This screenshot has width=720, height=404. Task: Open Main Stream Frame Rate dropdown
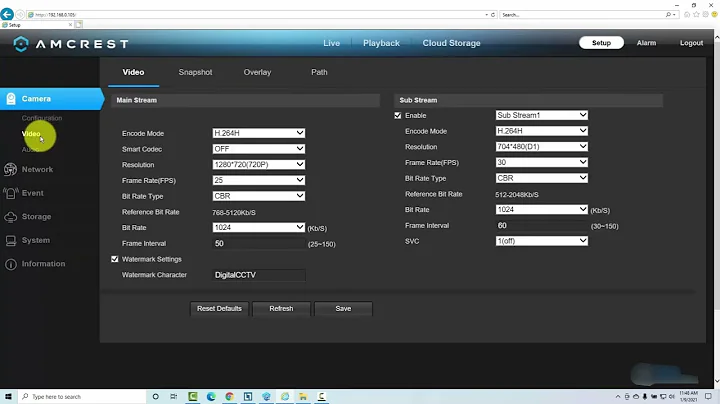[259, 180]
